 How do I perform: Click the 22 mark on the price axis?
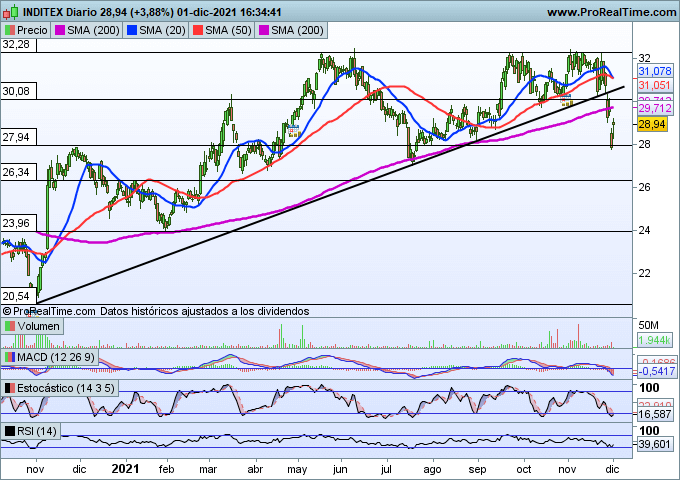[644, 273]
